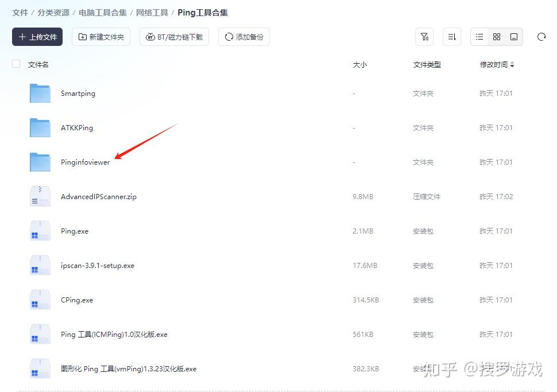Switch to large preview view mode

click(x=514, y=36)
